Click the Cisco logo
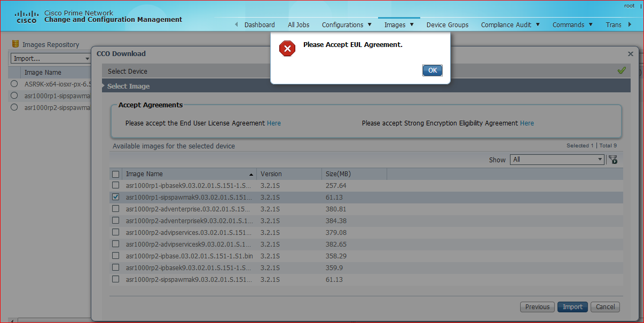Image resolution: width=644 pixels, height=323 pixels. [x=26, y=17]
